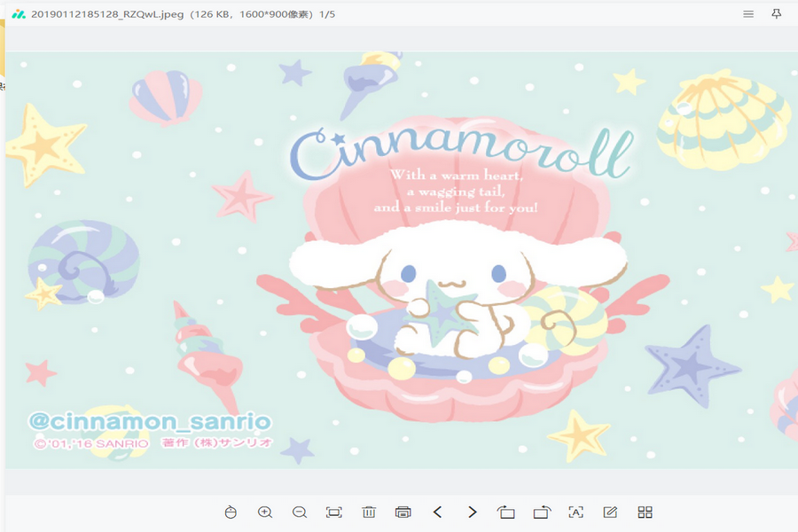Open the hamburger menu in title bar
This screenshot has width=798, height=532.
click(x=748, y=14)
